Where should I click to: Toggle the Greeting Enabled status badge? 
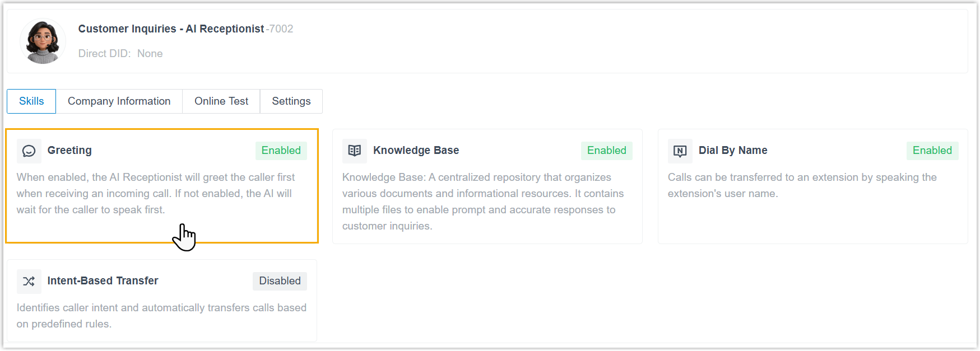281,151
